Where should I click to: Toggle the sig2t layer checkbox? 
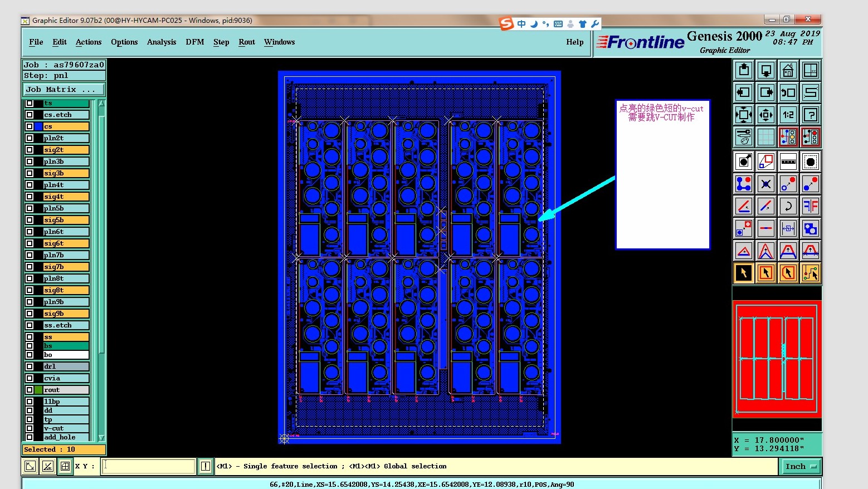tap(30, 150)
